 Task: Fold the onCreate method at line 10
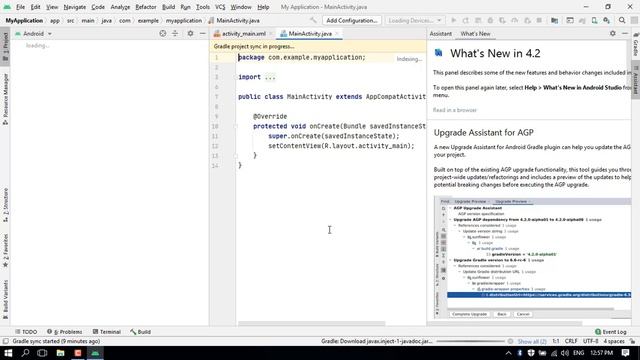236,126
